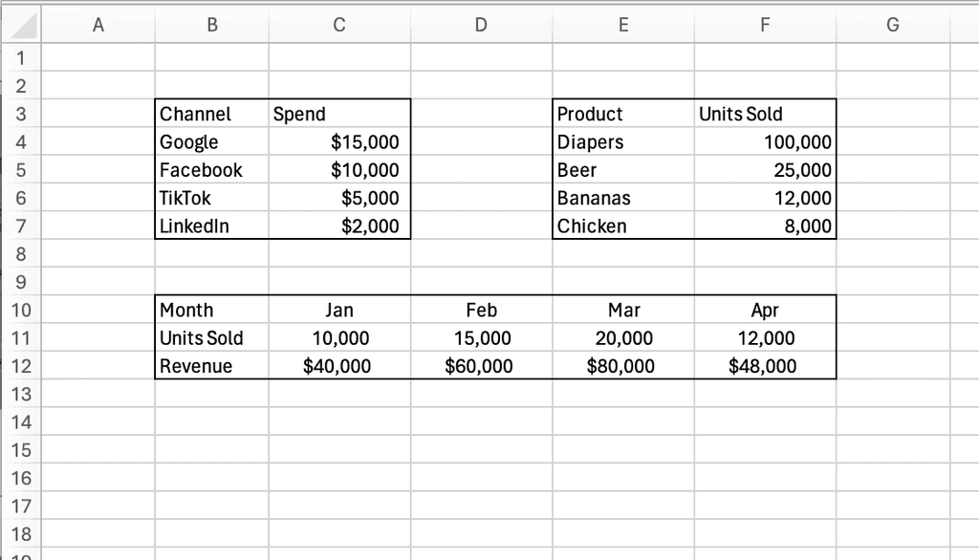
Task: Click the Feb month cell
Action: [481, 311]
